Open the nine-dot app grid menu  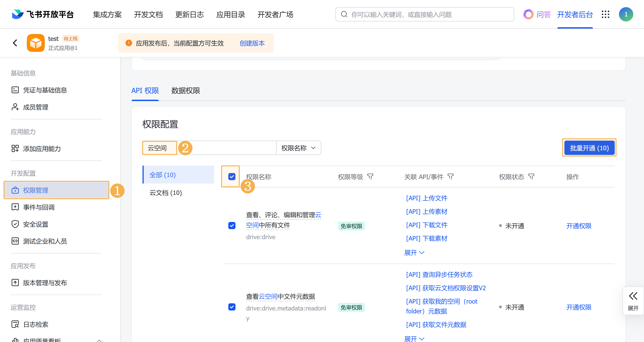point(605,14)
